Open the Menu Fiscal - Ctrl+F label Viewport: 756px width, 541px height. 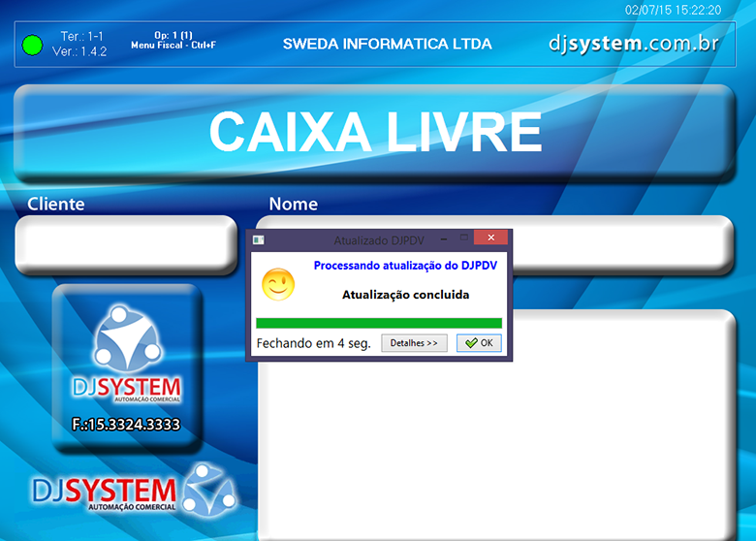(x=173, y=45)
